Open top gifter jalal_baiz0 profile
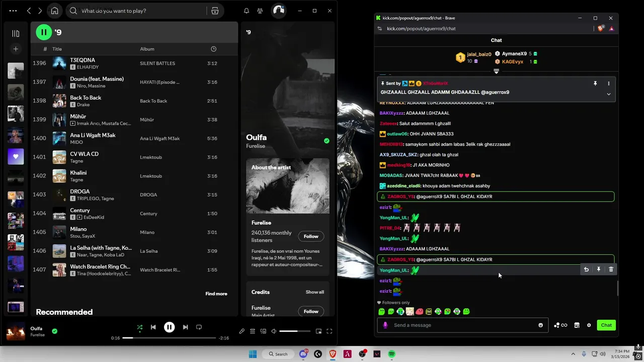644x362 pixels. [x=478, y=54]
